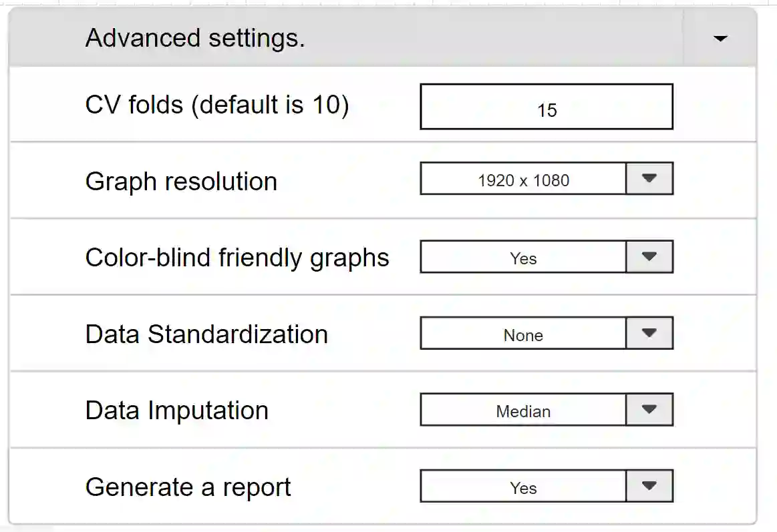Open the Color-blind friendly graphs dropdown arrow
The image size is (777, 532).
point(649,257)
